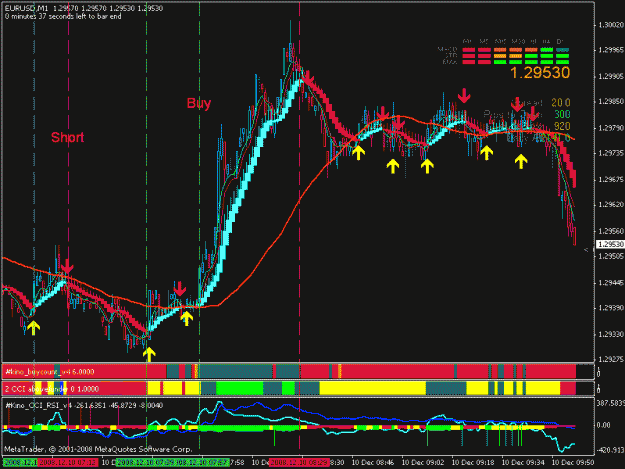Viewport: 625px width, 469px height.
Task: Click the 1.29675 price axis label
Action: click(x=610, y=180)
